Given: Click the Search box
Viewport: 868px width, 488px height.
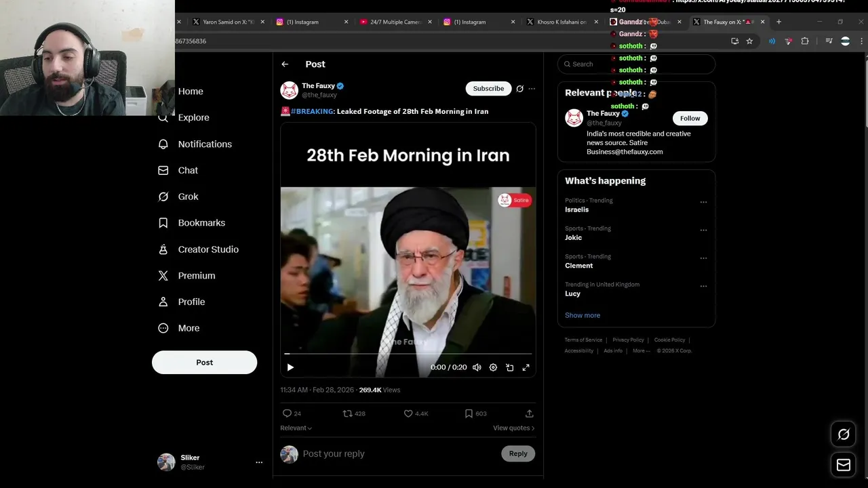Looking at the screenshot, I should tap(636, 64).
